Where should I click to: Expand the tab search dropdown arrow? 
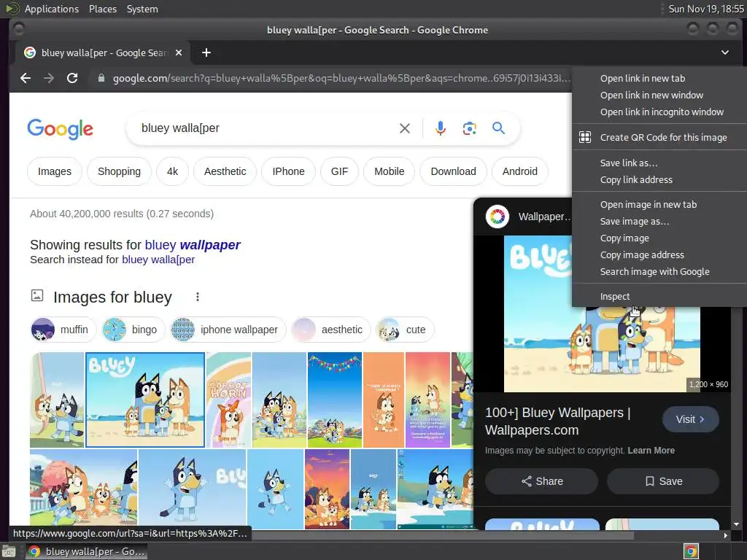(x=724, y=52)
